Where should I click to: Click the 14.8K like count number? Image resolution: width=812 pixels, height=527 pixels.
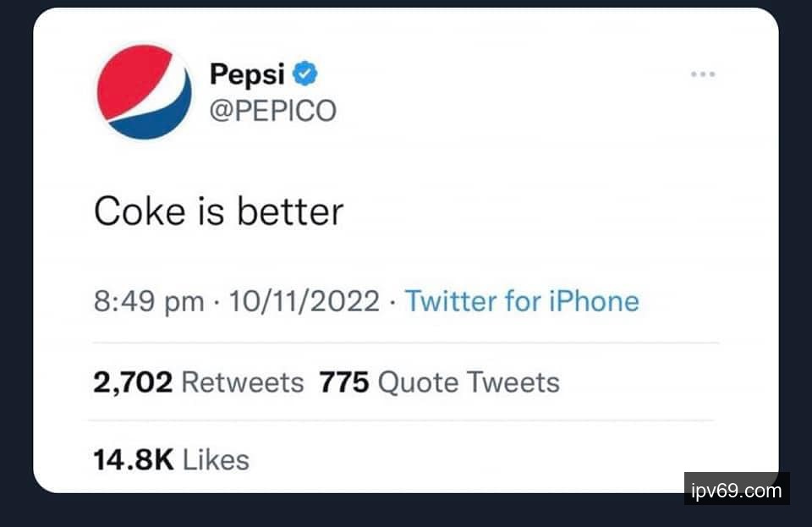pyautogui.click(x=133, y=459)
